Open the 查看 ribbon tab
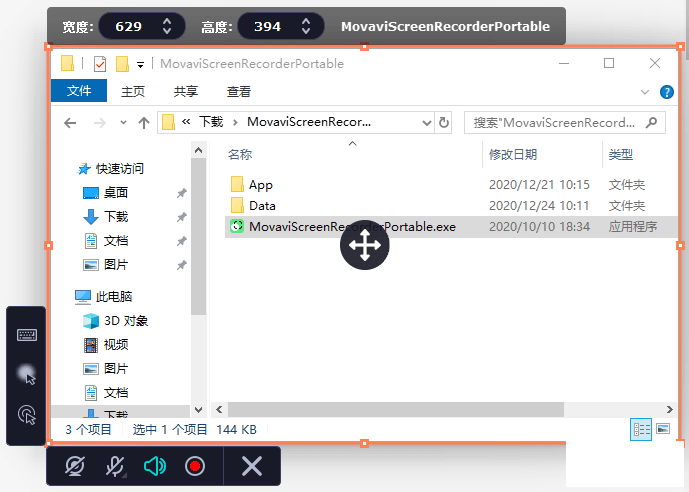 239,91
